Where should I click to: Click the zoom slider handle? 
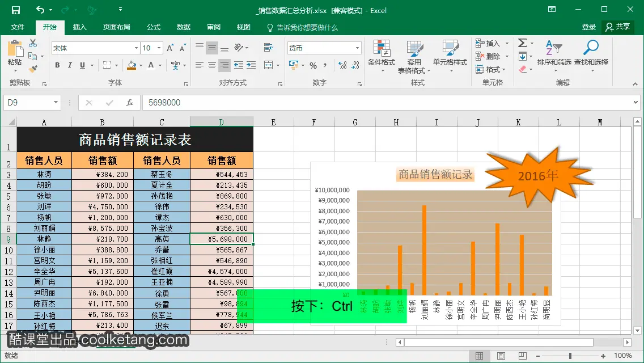click(570, 356)
